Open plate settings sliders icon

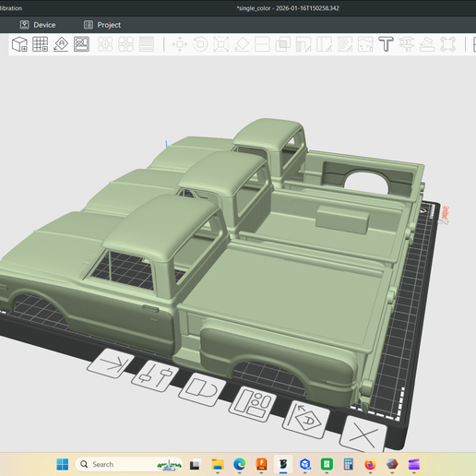(155, 375)
